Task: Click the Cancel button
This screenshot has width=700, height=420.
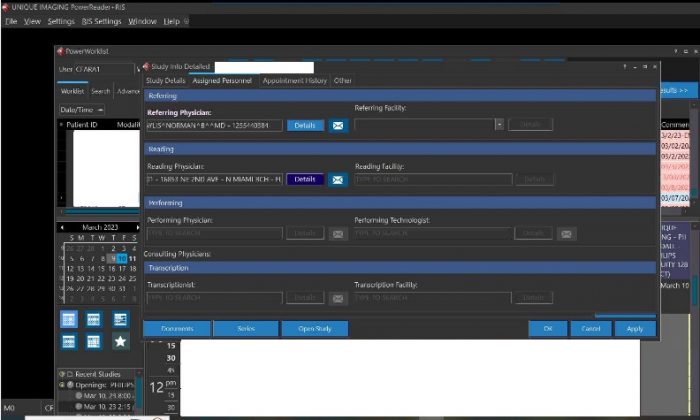Action: [591, 329]
